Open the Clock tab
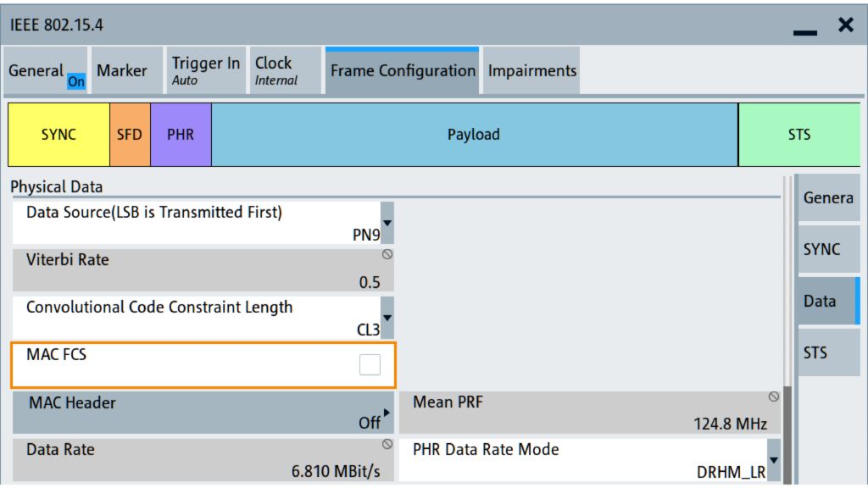Image resolution: width=868 pixels, height=488 pixels. tap(276, 71)
